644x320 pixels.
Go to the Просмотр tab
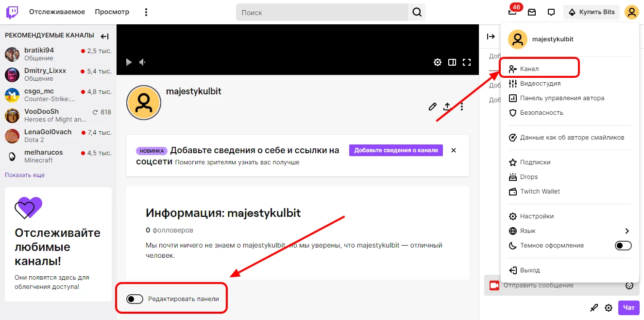(112, 12)
